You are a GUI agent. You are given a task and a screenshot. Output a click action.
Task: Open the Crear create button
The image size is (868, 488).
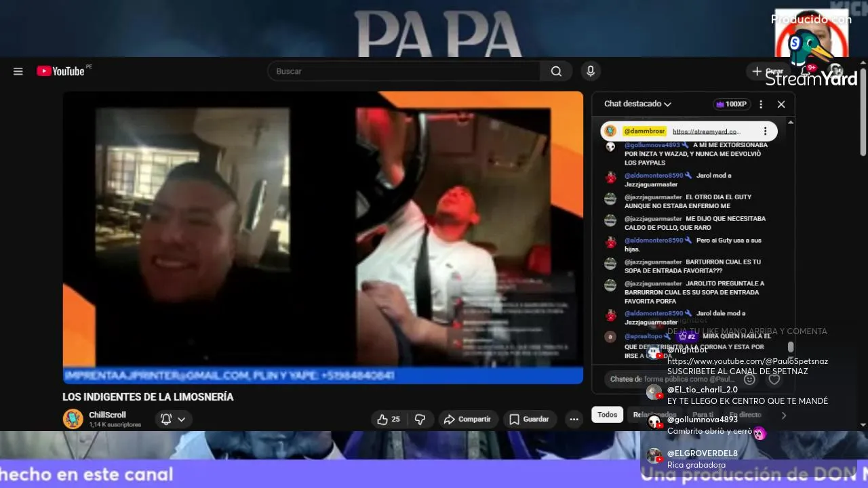pyautogui.click(x=768, y=71)
